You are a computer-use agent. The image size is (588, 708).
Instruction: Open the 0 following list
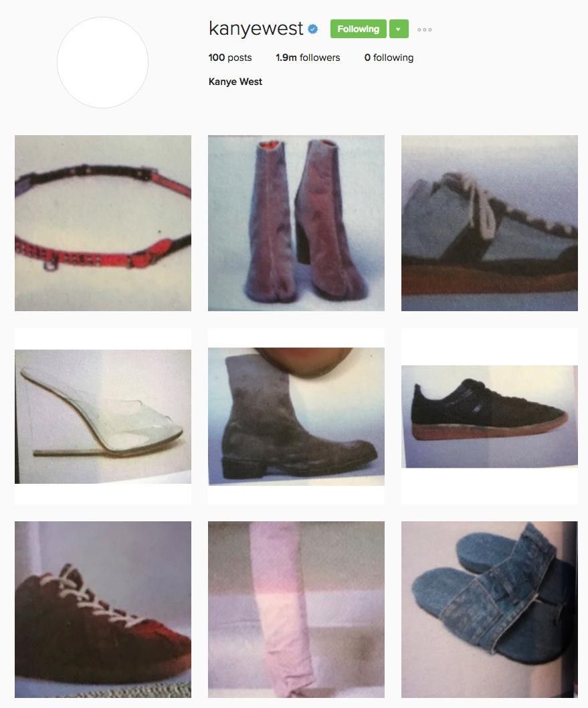point(389,58)
